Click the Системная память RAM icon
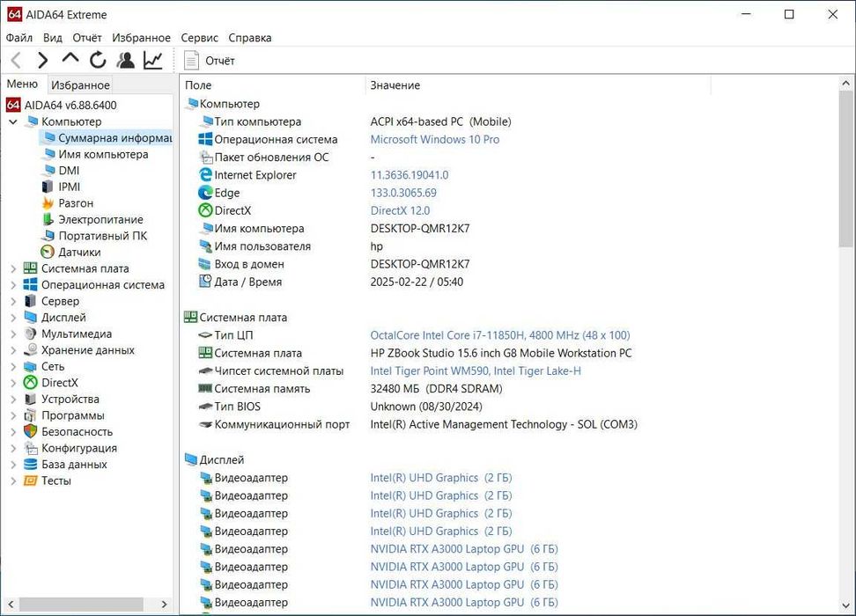The height and width of the screenshot is (616, 856). [x=205, y=388]
